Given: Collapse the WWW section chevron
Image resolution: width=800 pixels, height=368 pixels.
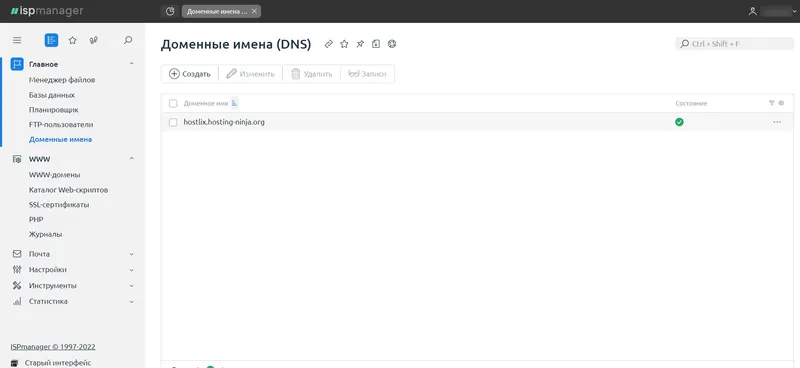Looking at the screenshot, I should click(x=132, y=159).
